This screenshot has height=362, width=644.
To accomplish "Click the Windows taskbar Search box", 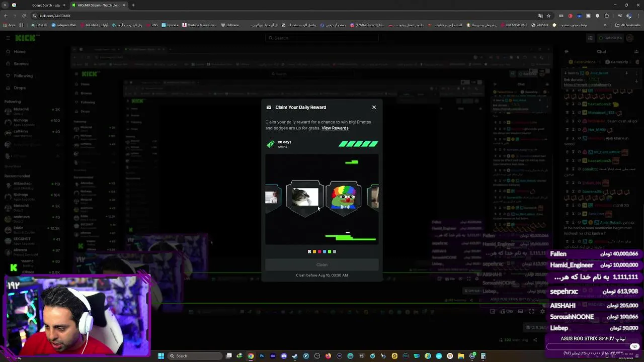I will tap(196, 356).
